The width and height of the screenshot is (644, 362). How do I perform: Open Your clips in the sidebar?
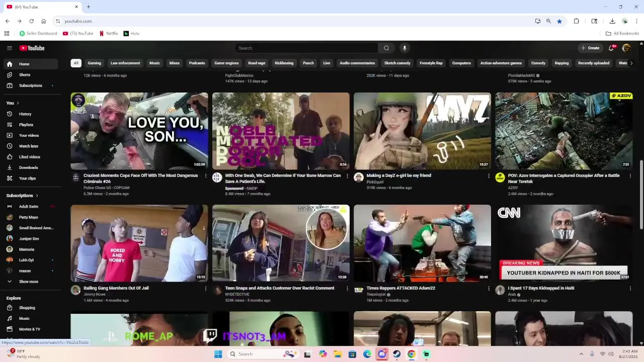point(30,178)
